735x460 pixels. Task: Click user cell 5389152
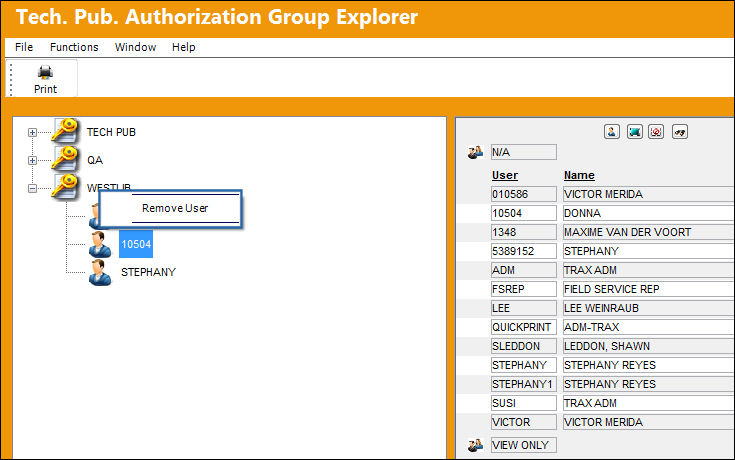[x=524, y=251]
